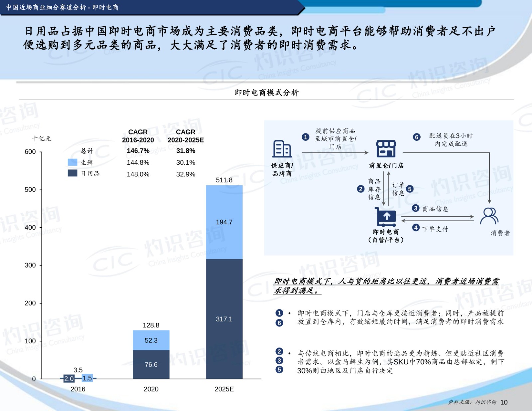
Task: Select the dark blue 日用品 legend swatch
Action: click(x=72, y=173)
